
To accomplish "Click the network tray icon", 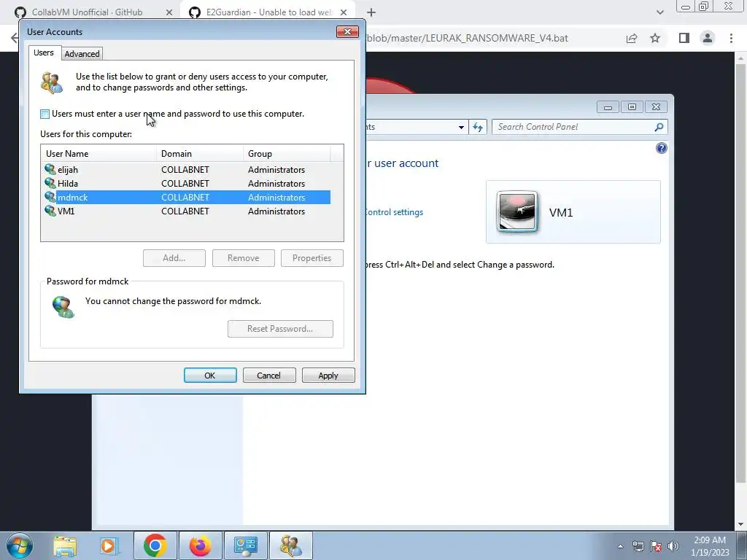I will 638,546.
